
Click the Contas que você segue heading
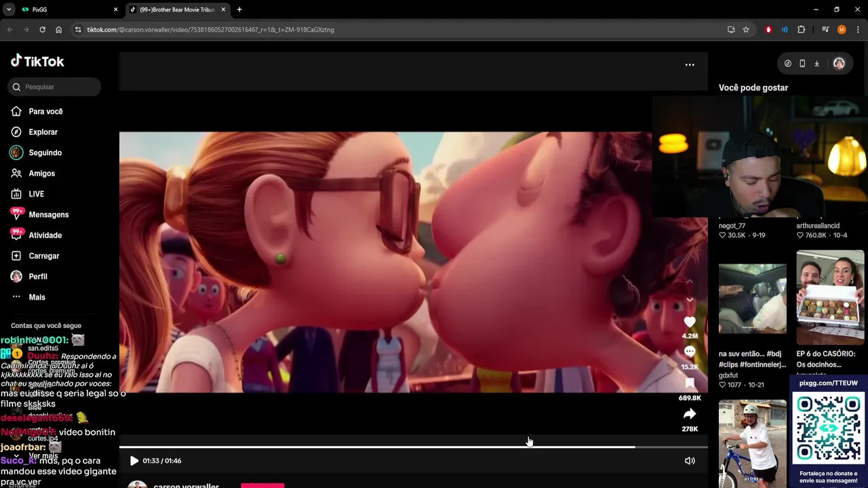click(x=46, y=326)
